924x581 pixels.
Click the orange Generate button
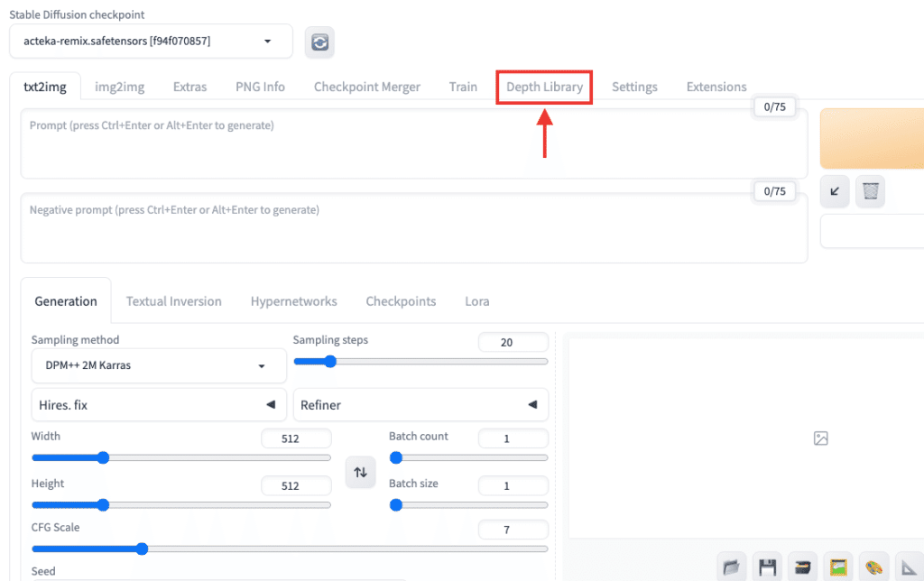pyautogui.click(x=872, y=139)
